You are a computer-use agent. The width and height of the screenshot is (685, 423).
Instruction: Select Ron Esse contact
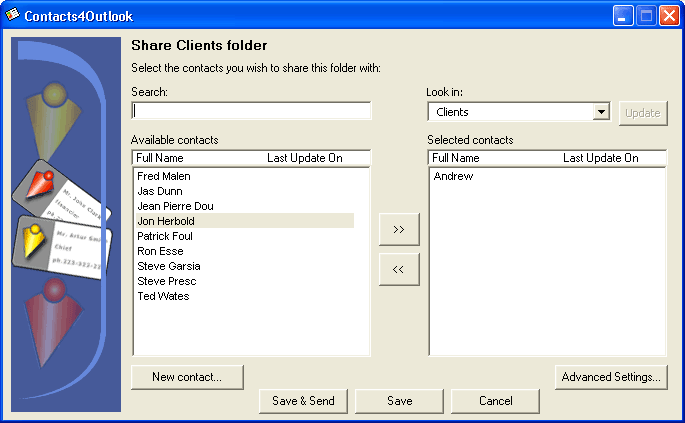[x=160, y=251]
